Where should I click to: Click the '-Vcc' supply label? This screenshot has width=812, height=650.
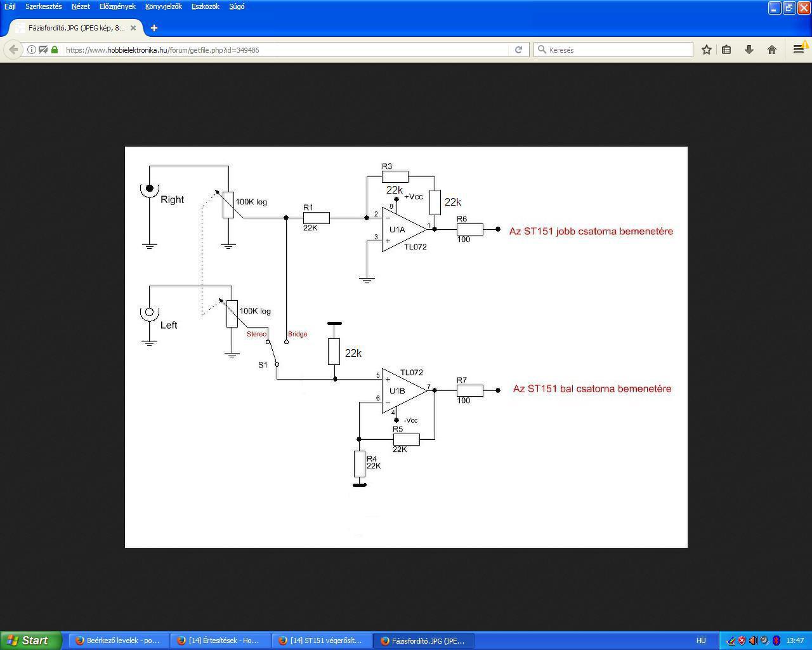tap(411, 420)
